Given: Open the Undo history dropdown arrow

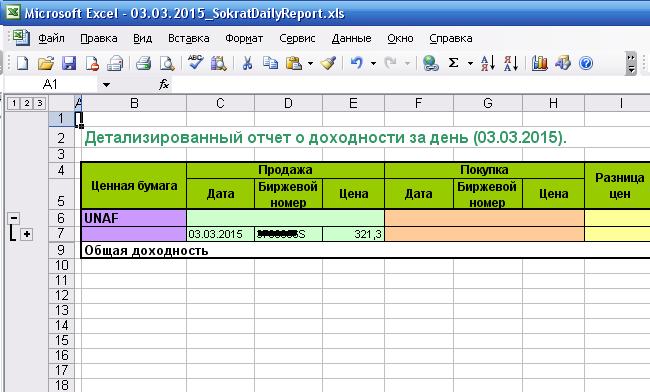Looking at the screenshot, I should coord(373,63).
